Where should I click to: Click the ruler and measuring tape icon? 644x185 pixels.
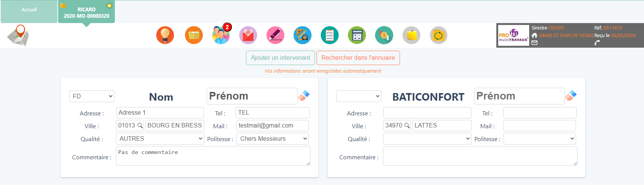[303, 36]
